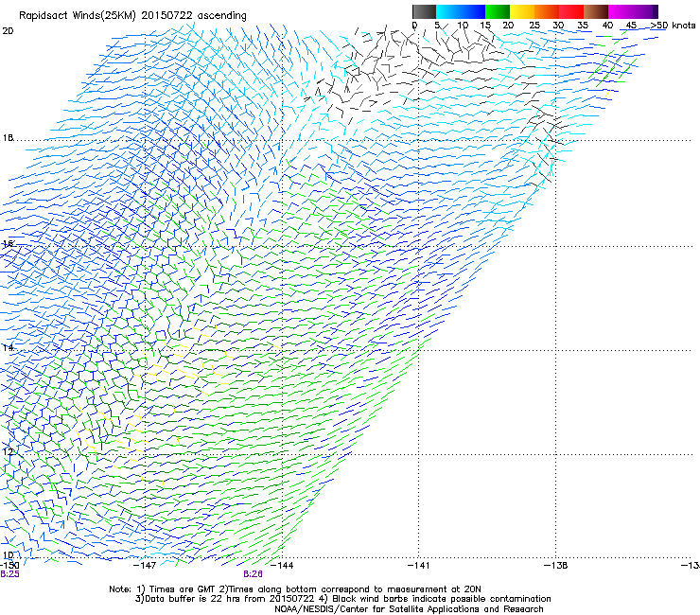Click the latitude axis label 16
This screenshot has height=615, width=700.
pos(8,244)
